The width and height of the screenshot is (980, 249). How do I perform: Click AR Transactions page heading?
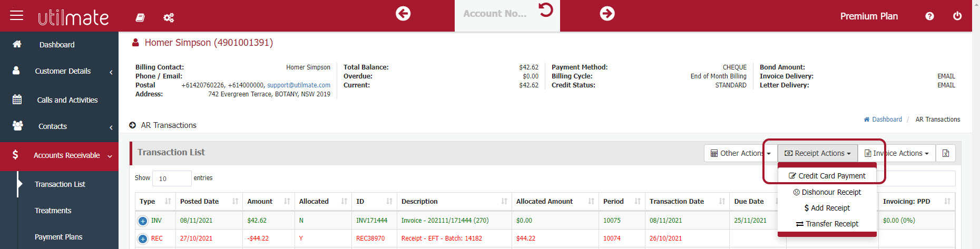(x=169, y=125)
